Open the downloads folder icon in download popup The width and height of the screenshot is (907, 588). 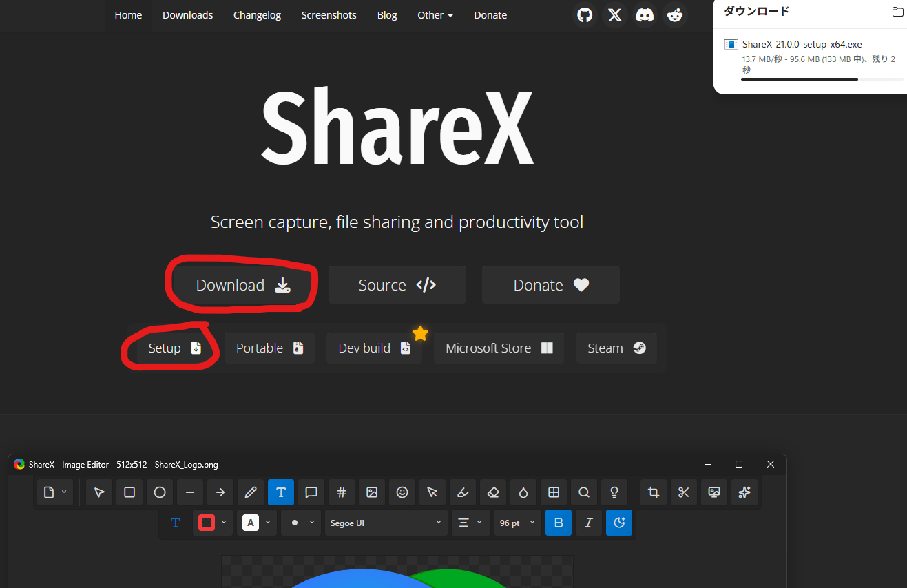[897, 12]
